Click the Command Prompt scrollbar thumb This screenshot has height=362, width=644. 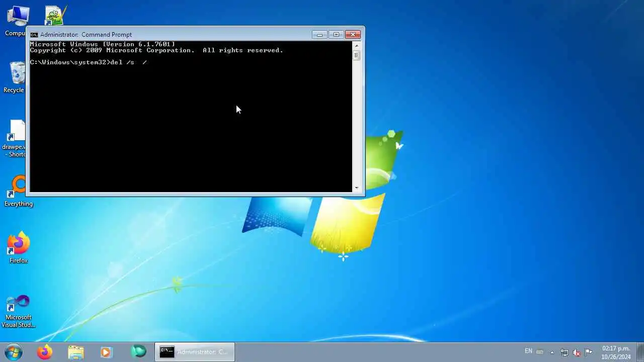[x=357, y=55]
